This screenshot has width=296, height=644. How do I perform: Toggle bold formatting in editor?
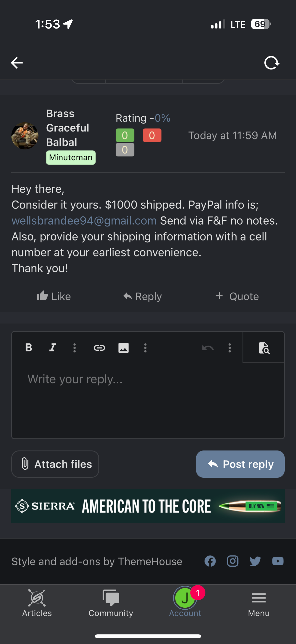pyautogui.click(x=29, y=348)
